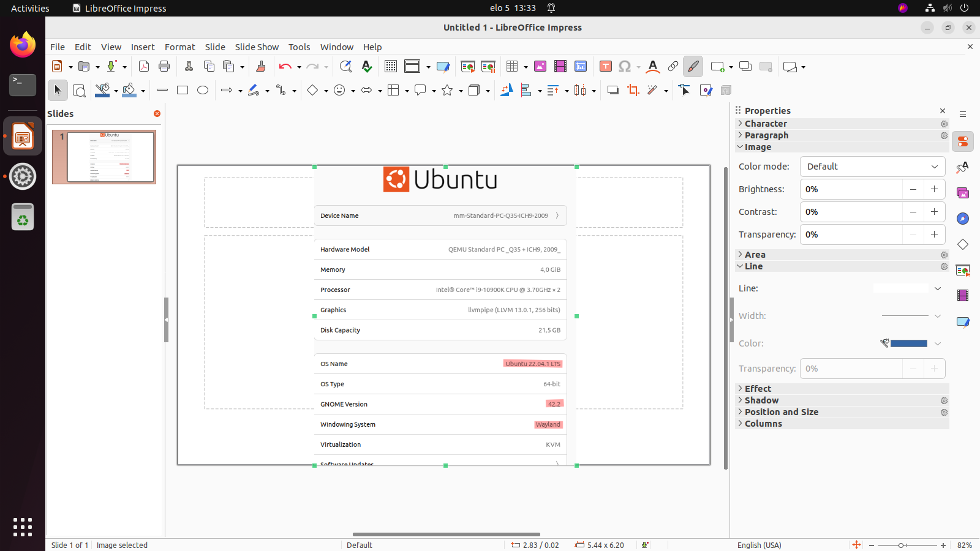980x551 pixels.
Task: Toggle Shadow icon in drawing toolbar
Action: click(x=613, y=91)
